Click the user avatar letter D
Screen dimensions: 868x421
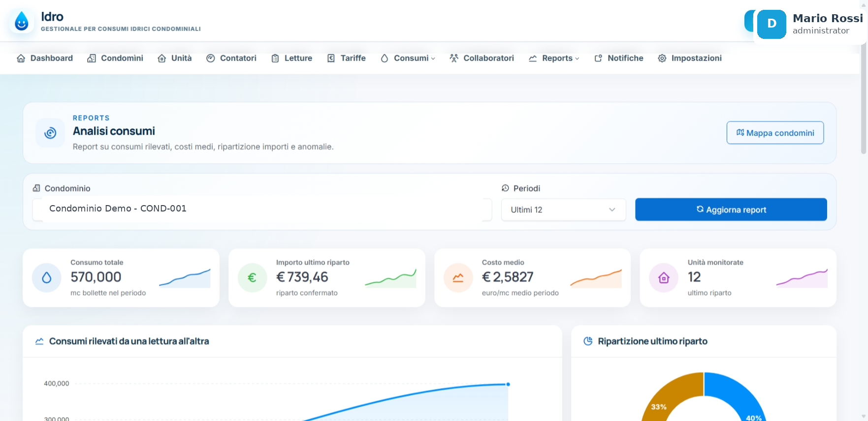coord(772,24)
